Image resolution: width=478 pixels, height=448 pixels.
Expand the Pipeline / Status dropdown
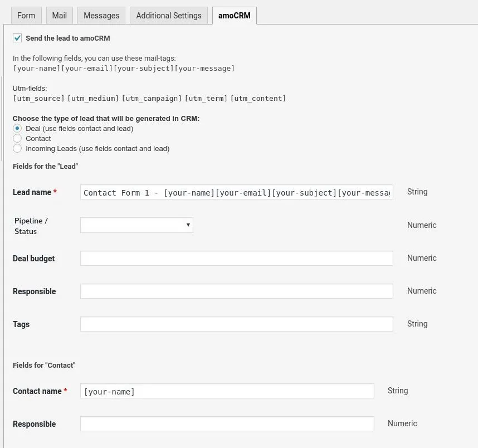[x=136, y=225]
